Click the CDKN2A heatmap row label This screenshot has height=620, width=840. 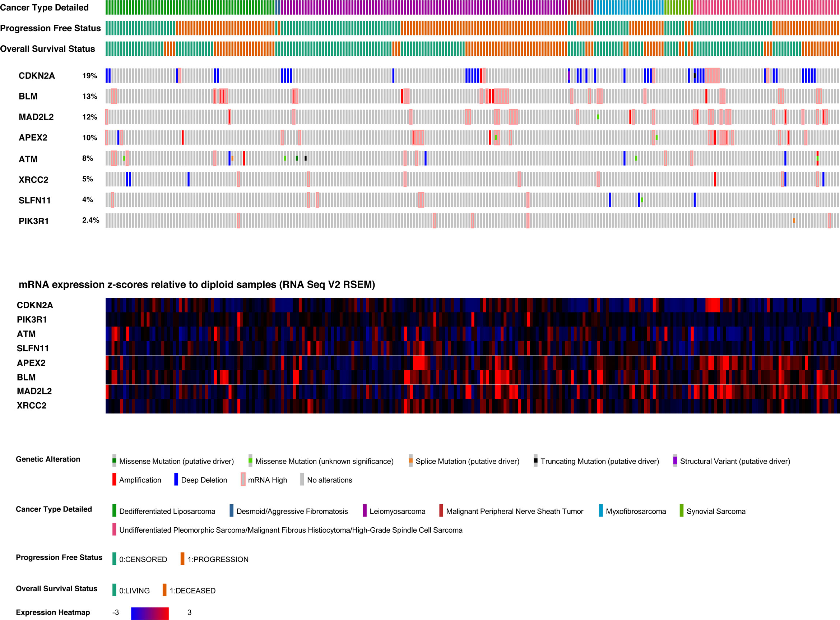(35, 305)
